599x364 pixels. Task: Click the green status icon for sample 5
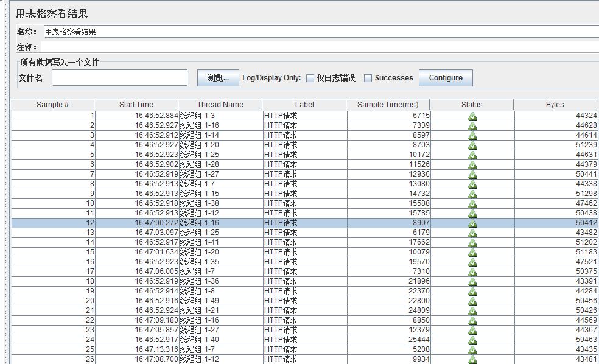pyautogui.click(x=472, y=155)
